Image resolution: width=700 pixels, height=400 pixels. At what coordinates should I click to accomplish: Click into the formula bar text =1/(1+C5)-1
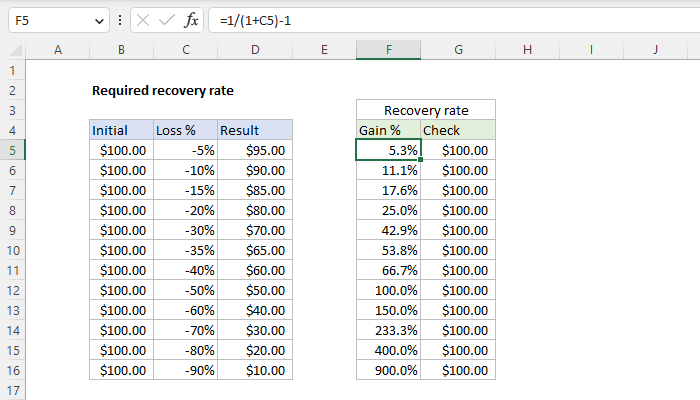(x=255, y=21)
